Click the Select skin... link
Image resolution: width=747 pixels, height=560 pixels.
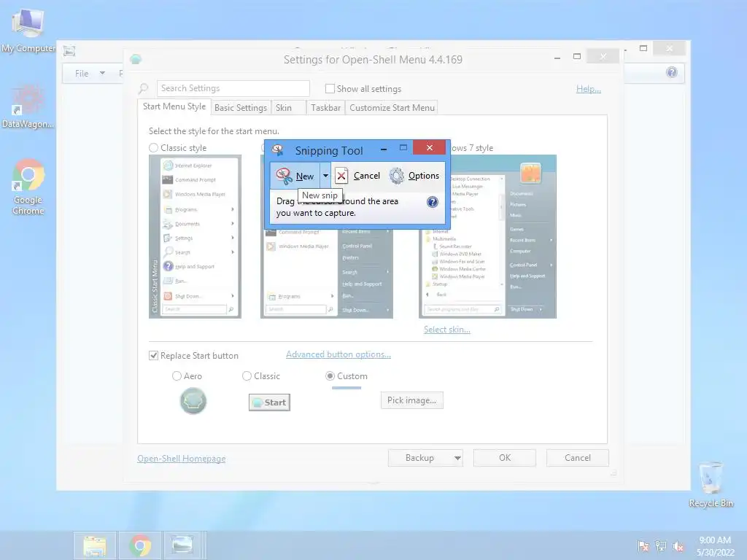447,330
